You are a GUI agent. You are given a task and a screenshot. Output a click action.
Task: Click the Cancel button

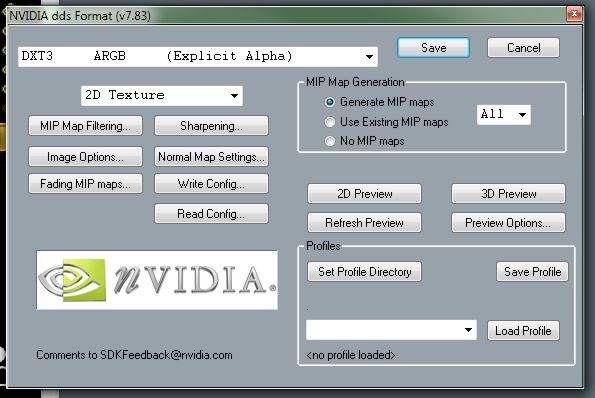[523, 48]
